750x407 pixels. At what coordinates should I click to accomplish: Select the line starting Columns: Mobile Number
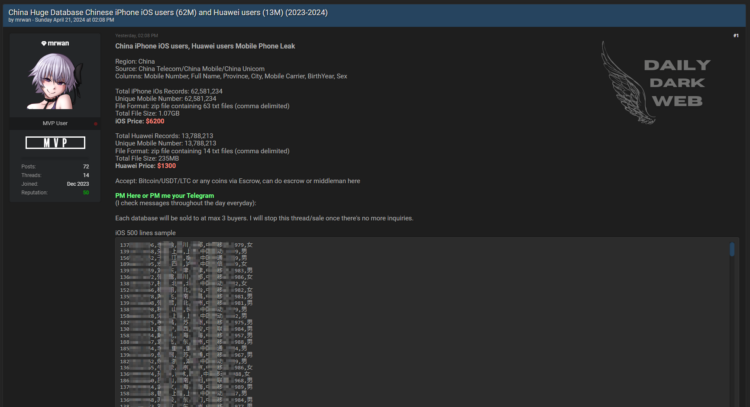231,76
